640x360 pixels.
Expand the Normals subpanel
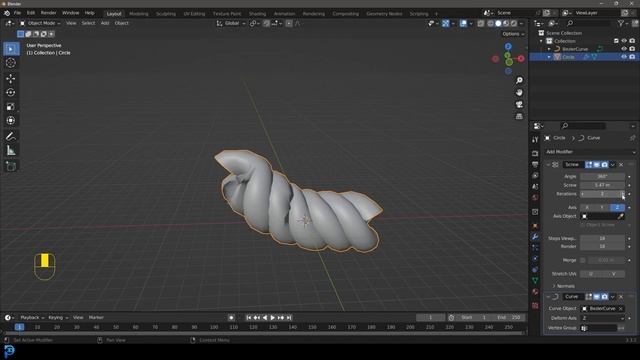pyautogui.click(x=563, y=286)
